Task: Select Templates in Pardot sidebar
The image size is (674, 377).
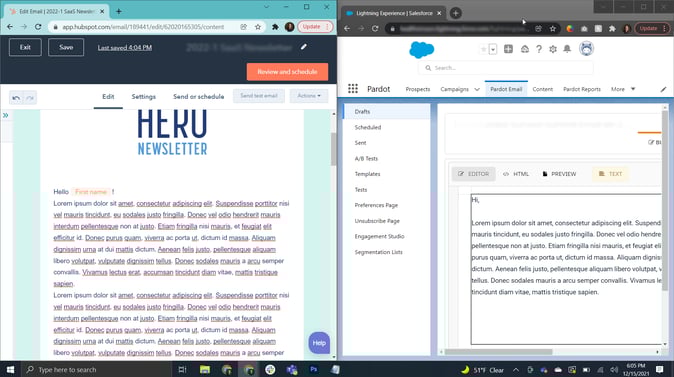Action: (368, 174)
